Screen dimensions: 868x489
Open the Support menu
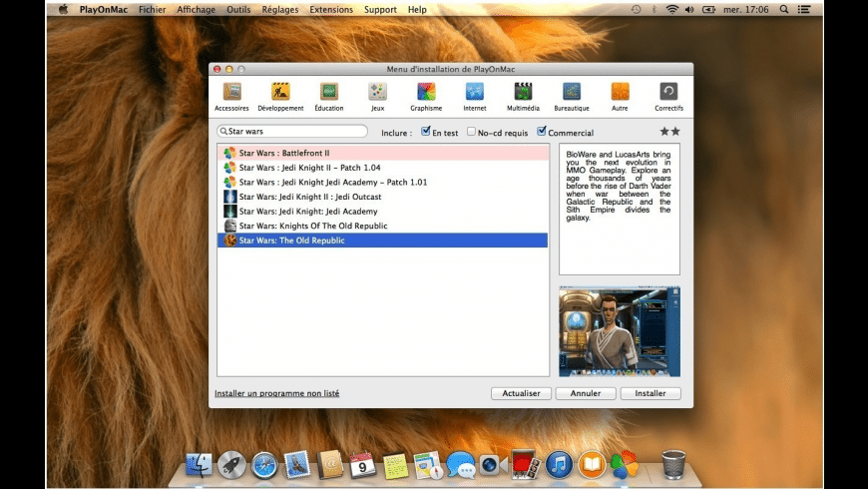pos(380,9)
